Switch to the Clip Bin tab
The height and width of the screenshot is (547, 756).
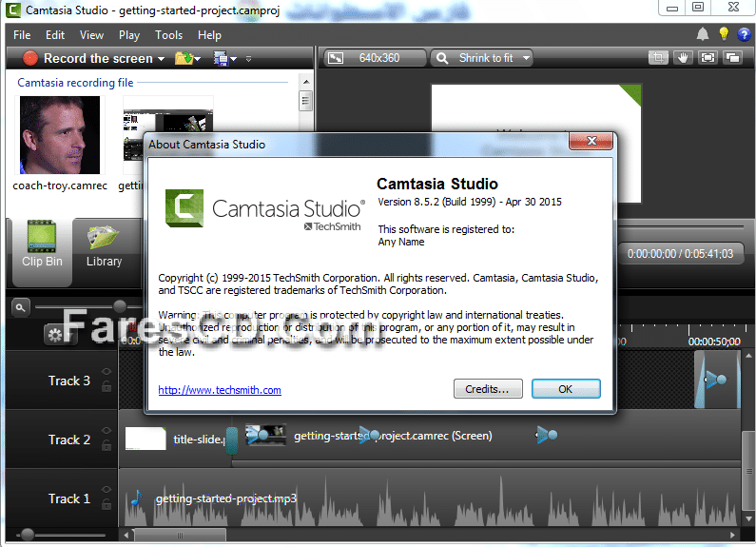click(x=42, y=252)
